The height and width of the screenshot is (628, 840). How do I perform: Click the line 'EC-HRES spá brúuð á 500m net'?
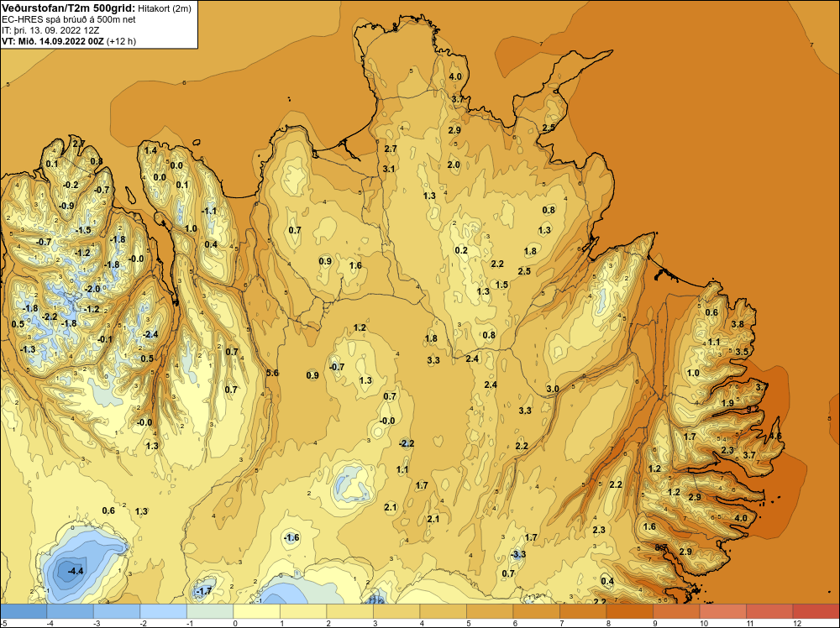(68, 19)
